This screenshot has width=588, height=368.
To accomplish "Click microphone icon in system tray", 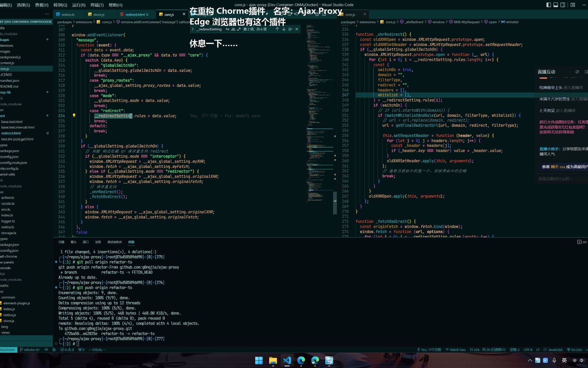I will pyautogui.click(x=554, y=360).
